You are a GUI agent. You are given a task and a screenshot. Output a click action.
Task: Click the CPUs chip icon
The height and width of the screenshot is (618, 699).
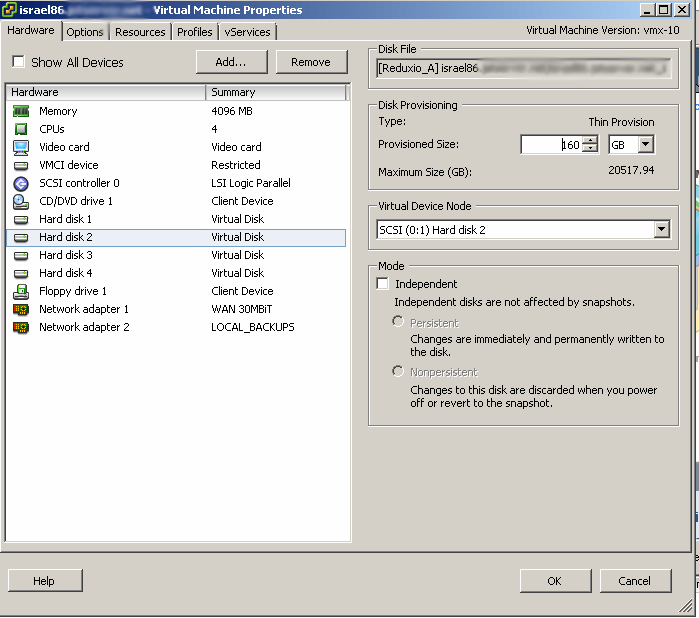pos(21,129)
